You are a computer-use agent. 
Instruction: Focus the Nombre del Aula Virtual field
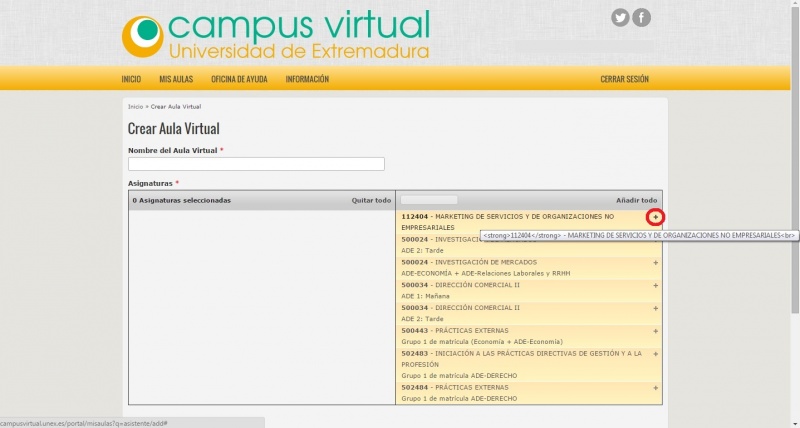[256, 164]
